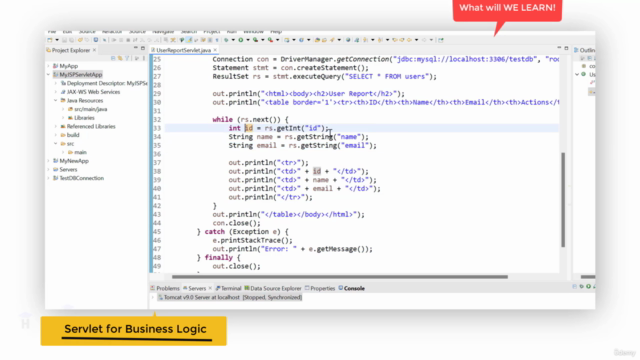Viewport: 640px width, 360px height.
Task: Switch to the Problems tab
Action: point(165,288)
